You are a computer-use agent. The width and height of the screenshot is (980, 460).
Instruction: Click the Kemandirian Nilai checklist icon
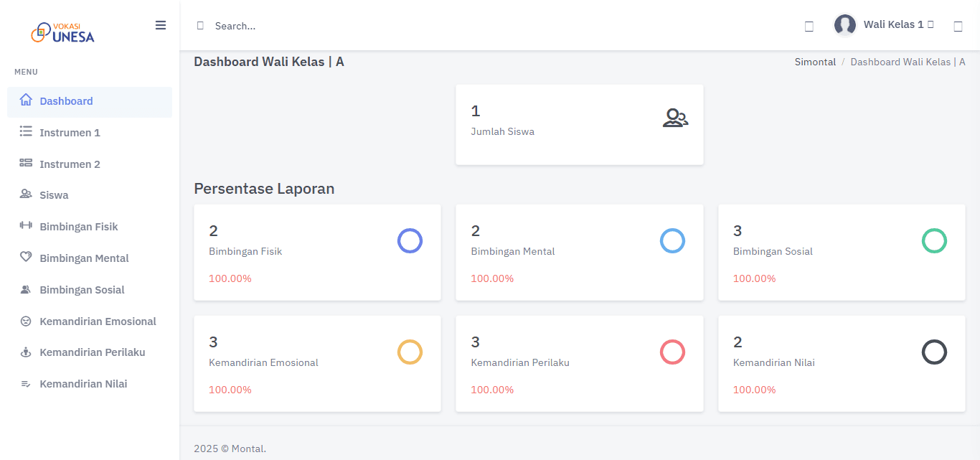[26, 384]
